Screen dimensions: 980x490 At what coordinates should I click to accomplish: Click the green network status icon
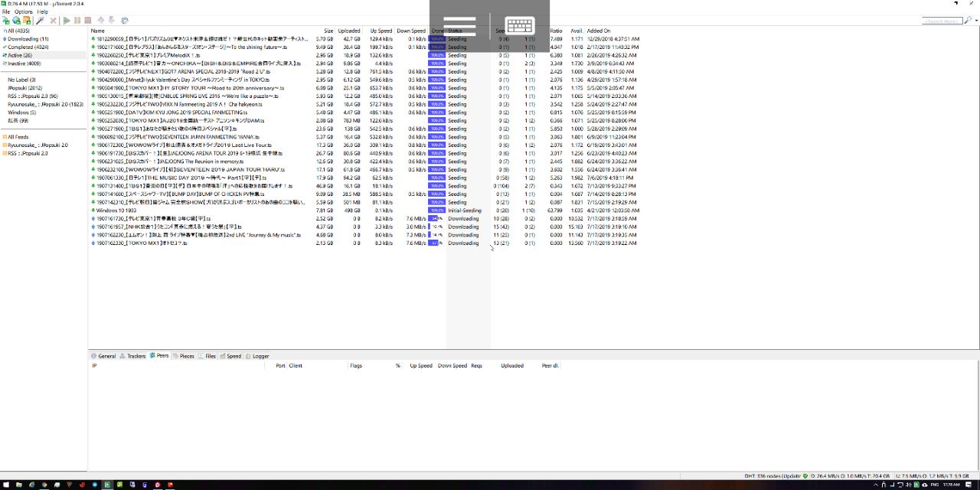pyautogui.click(x=805, y=476)
